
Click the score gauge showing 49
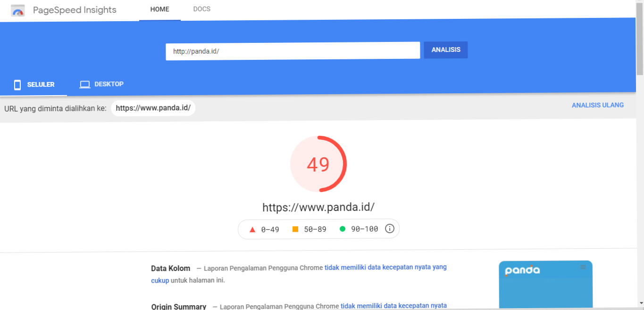point(318,164)
